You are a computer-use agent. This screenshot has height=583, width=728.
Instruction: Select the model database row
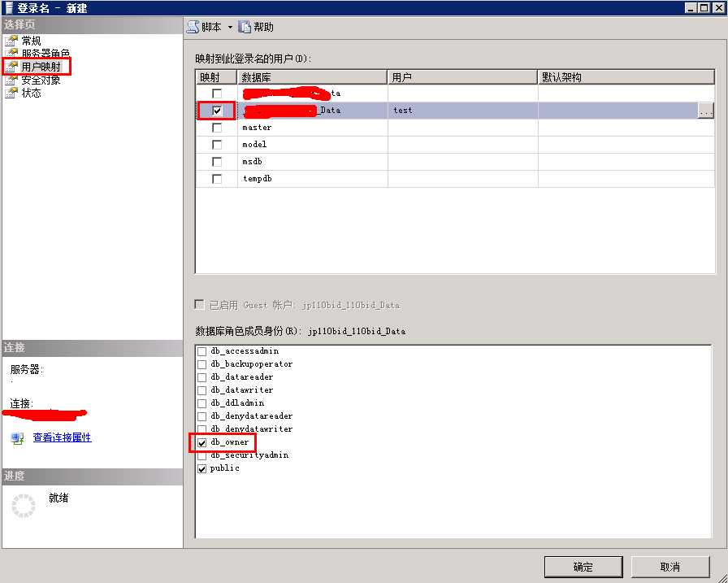pos(455,145)
